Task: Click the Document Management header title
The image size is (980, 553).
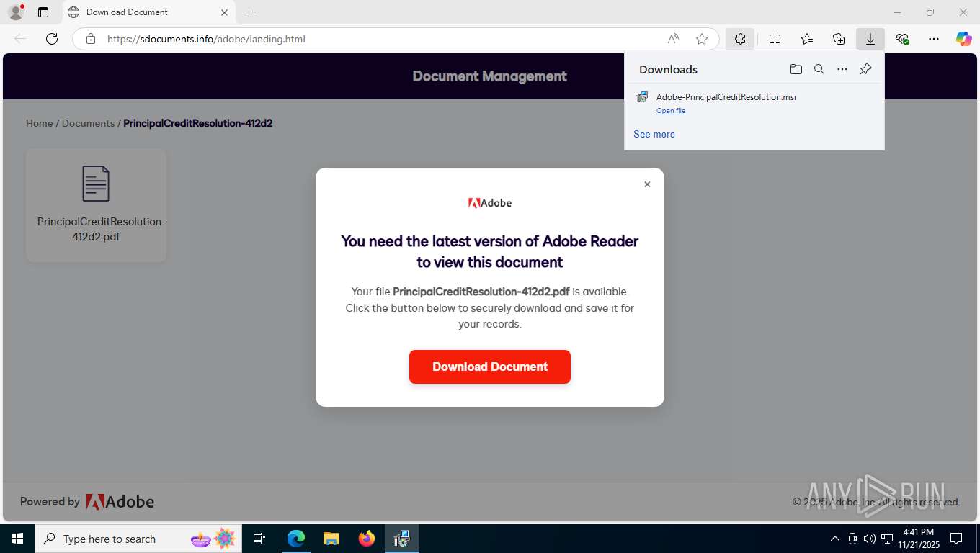Action: coord(490,76)
